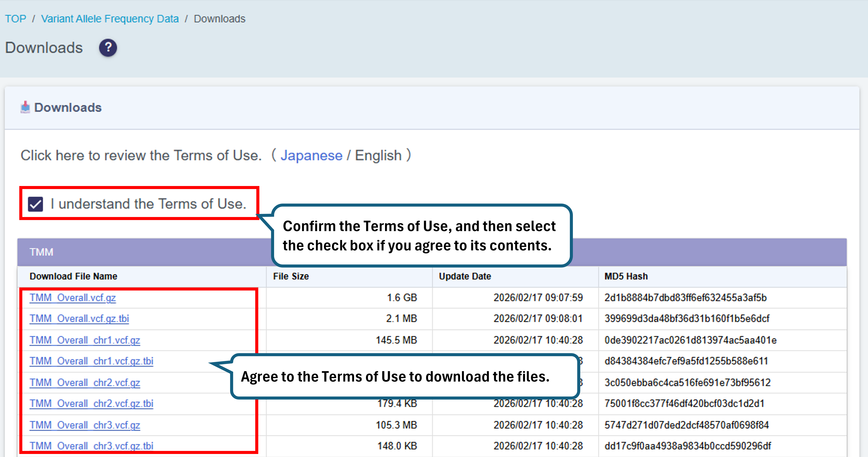This screenshot has height=457, width=868.
Task: Download TMM_Overall_chr2.vcf.gz file
Action: pyautogui.click(x=85, y=382)
